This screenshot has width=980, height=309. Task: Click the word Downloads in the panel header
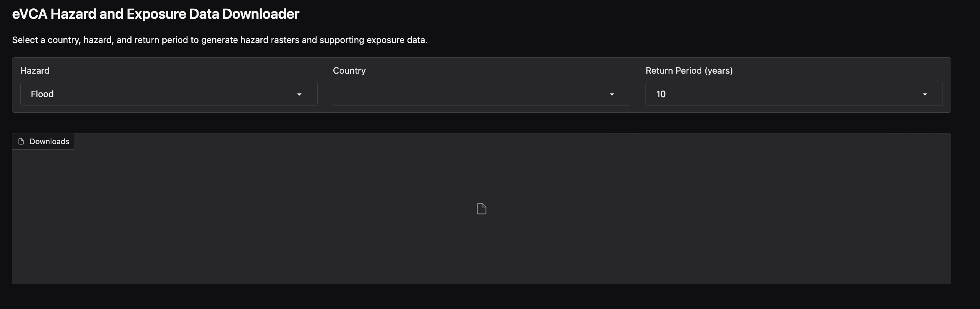coord(49,141)
